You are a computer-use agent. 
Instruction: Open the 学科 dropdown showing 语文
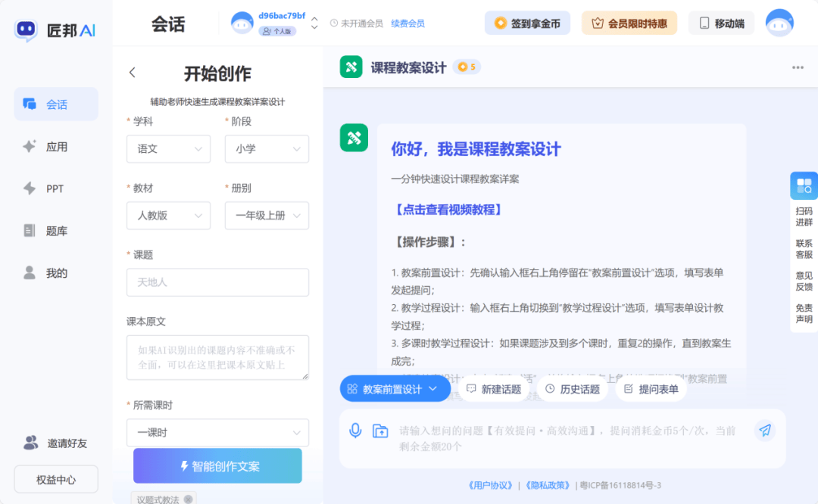click(168, 149)
